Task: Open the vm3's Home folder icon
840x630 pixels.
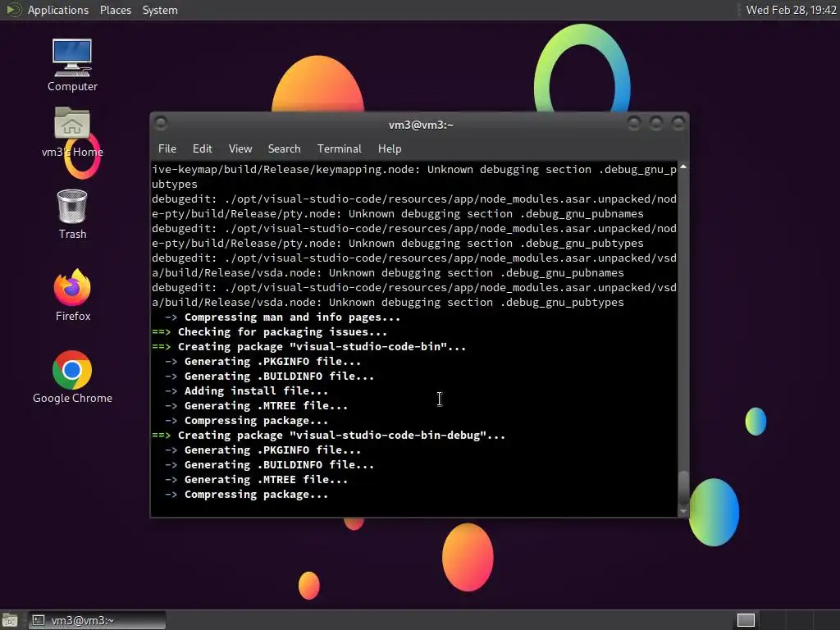Action: point(72,132)
